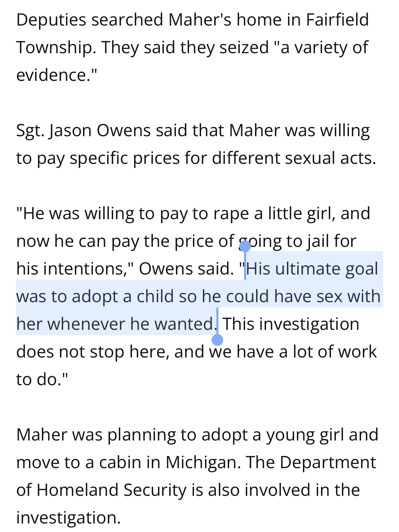
Task: Tap the name "Jason" in Sgt. Jason Owens
Action: [x=70, y=131]
